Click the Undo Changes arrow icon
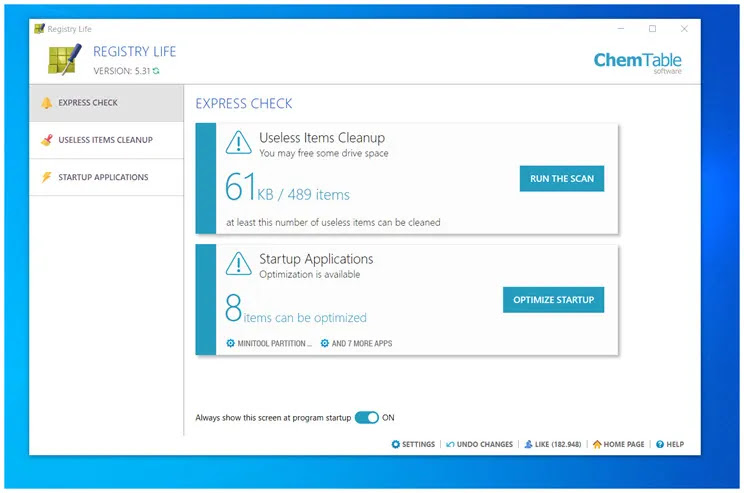 [450, 444]
